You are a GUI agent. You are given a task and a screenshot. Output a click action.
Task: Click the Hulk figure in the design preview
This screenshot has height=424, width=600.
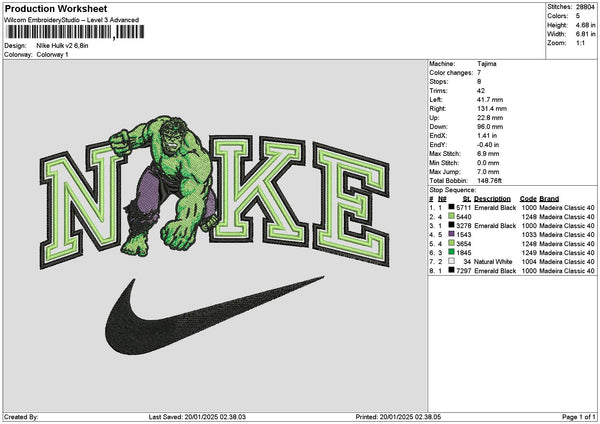pyautogui.click(x=166, y=184)
